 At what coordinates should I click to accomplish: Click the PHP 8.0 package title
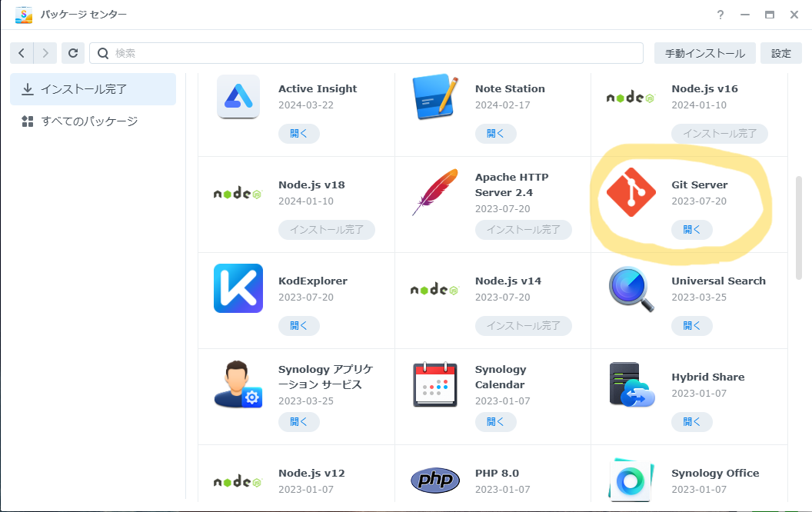click(x=498, y=473)
